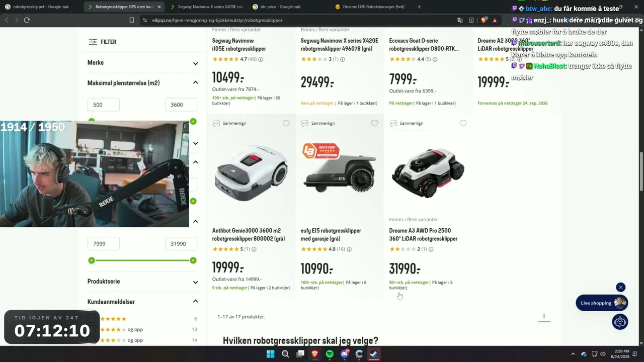The image size is (644, 362).
Task: Open rating info for Anthbot Genie3000
Action: pyautogui.click(x=254, y=249)
